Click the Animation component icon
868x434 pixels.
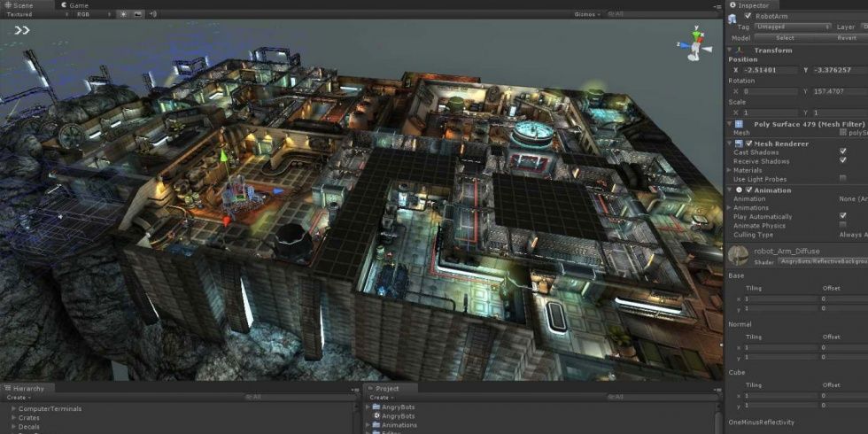pos(739,190)
